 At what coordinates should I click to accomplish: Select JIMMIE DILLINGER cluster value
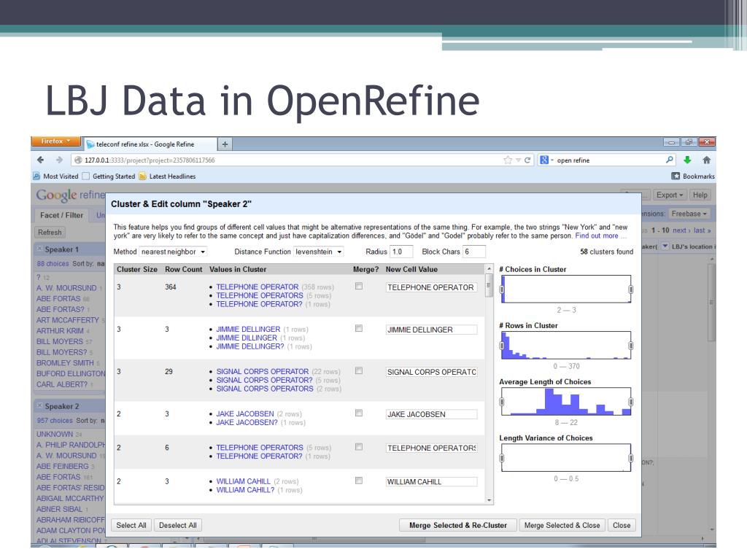(247, 338)
